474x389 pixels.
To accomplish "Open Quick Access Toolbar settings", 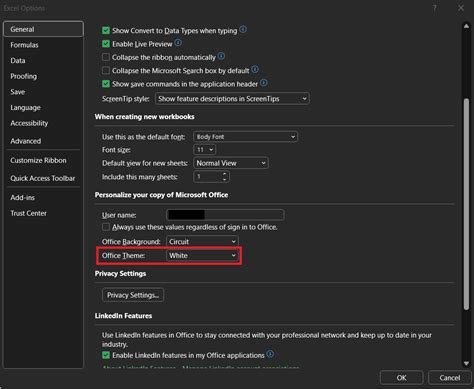I will click(x=42, y=178).
